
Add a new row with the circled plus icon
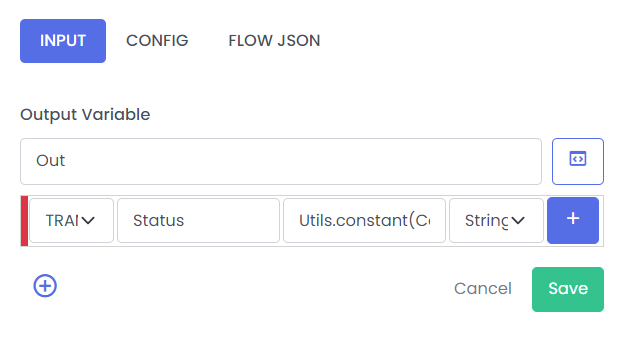click(x=45, y=286)
